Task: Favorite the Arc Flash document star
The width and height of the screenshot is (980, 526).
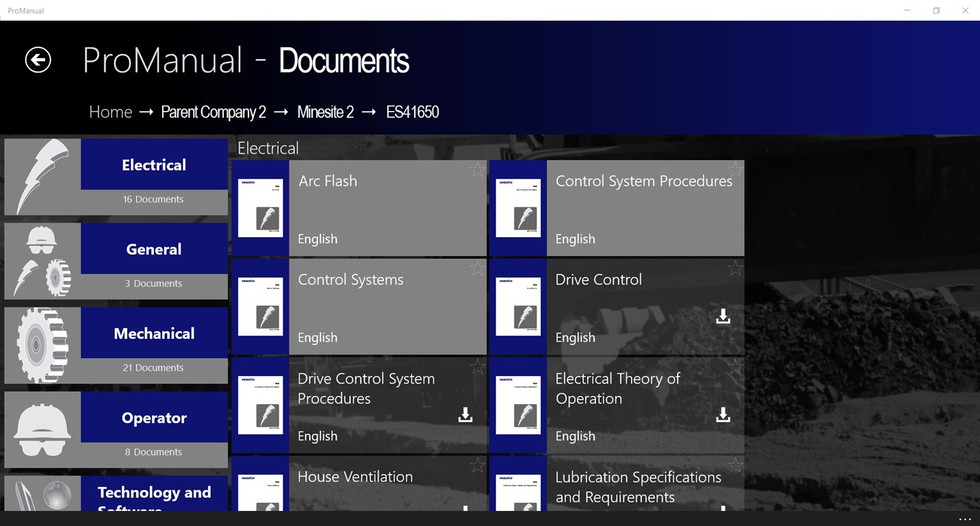Action: [478, 170]
